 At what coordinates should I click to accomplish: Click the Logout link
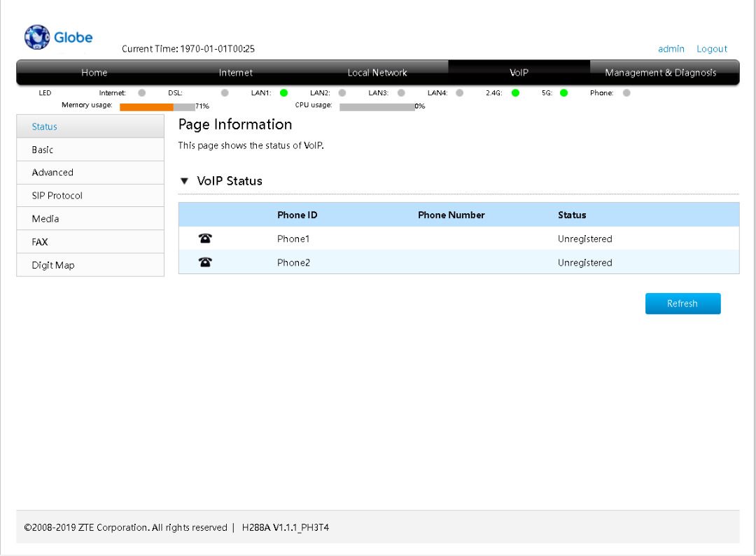pyautogui.click(x=711, y=49)
